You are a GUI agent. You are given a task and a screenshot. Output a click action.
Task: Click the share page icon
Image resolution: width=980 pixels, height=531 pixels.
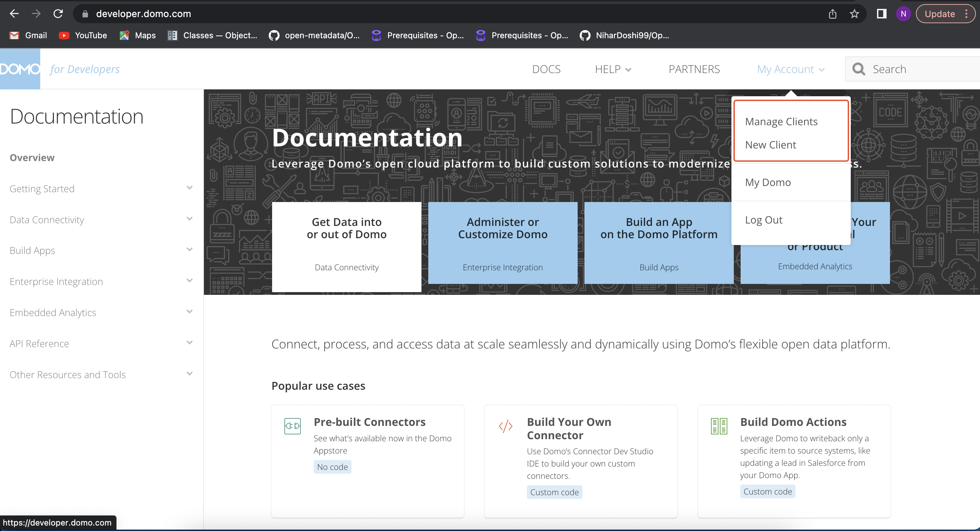pos(832,14)
